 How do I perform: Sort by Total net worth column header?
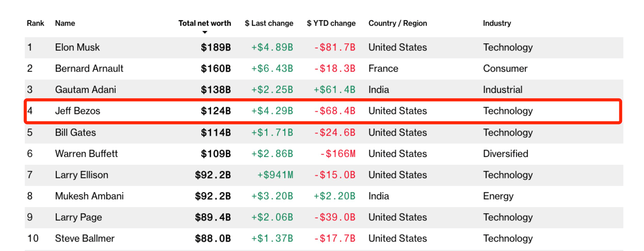click(x=205, y=23)
